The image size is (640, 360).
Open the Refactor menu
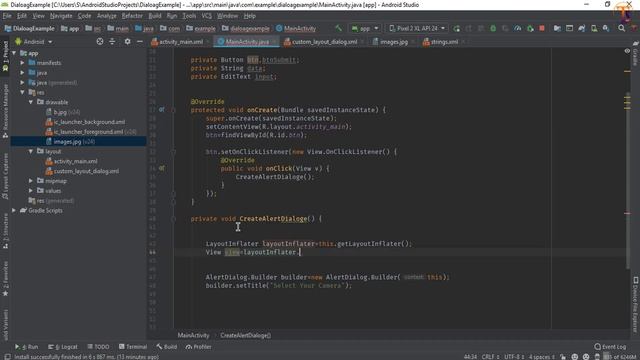click(x=132, y=16)
